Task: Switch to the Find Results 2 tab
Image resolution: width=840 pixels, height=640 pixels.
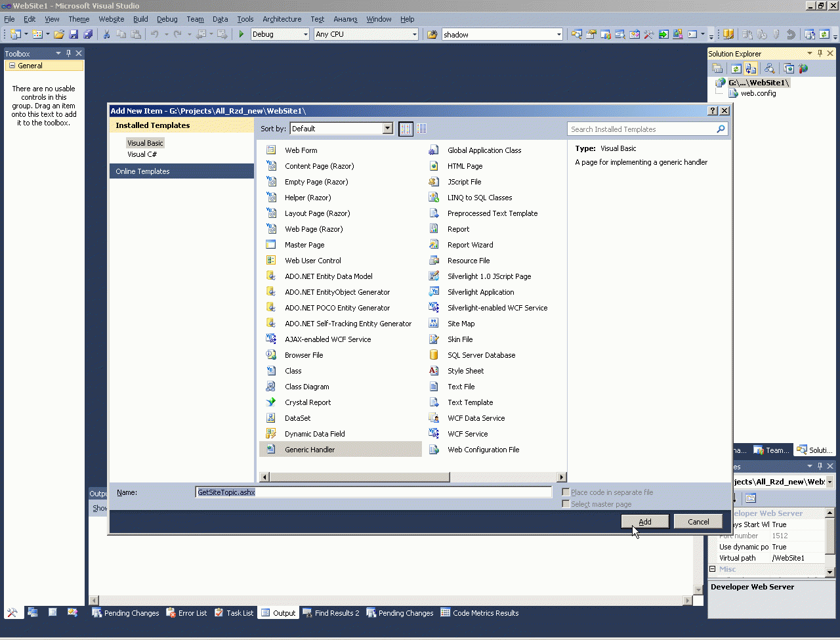Action: tap(331, 613)
